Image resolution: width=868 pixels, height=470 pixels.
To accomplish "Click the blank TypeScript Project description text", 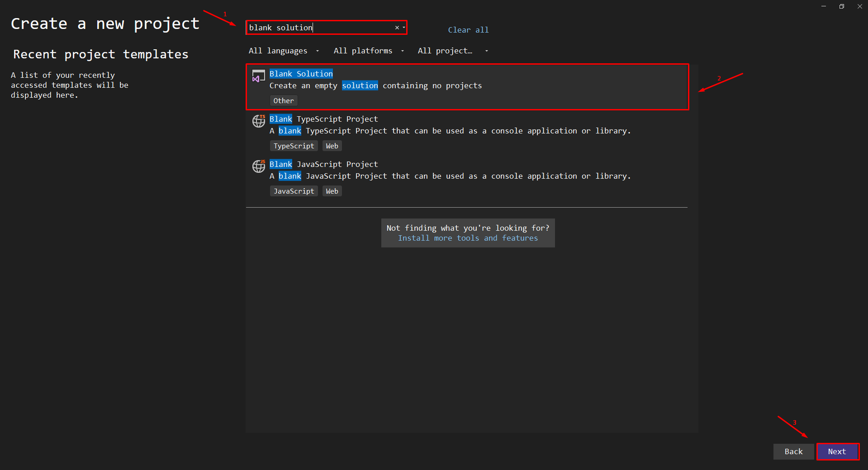I will point(450,131).
